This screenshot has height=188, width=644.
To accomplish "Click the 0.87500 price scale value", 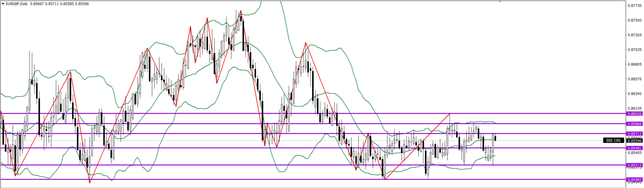I will point(634,20).
